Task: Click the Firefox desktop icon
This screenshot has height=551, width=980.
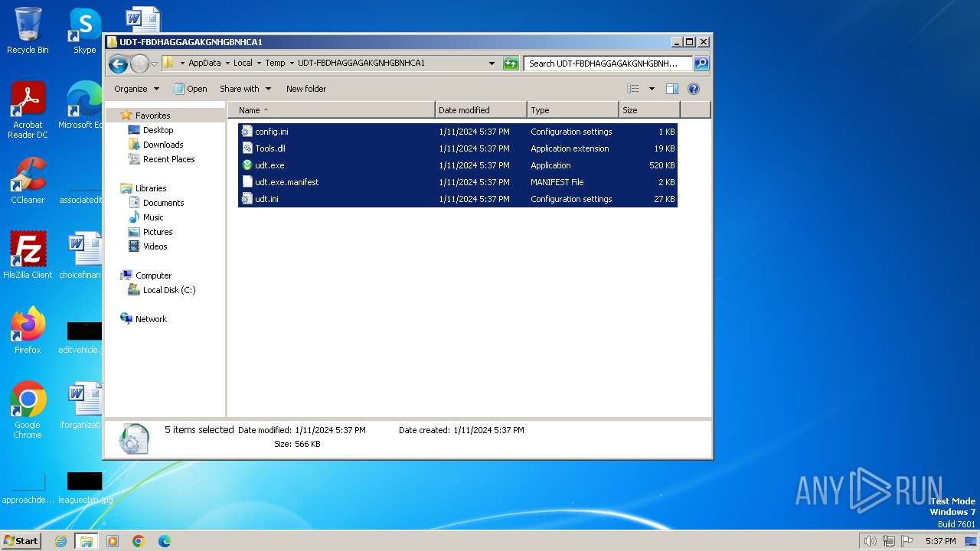Action: pos(28,331)
